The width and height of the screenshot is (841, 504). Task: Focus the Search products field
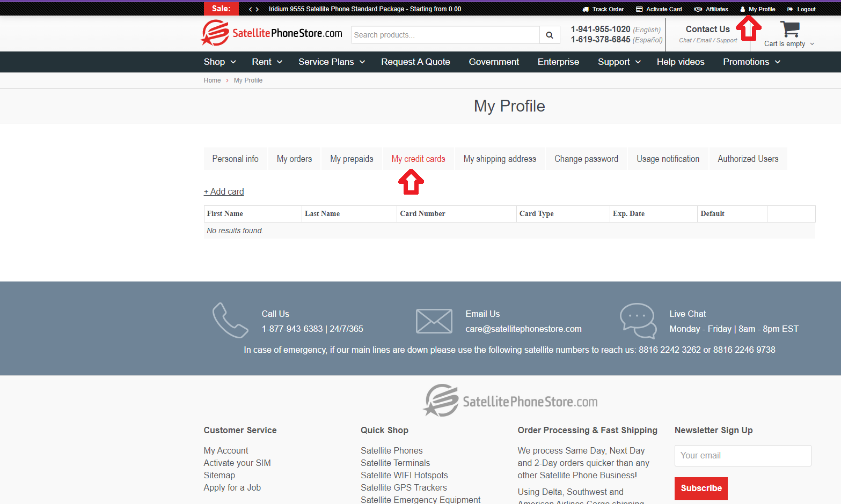pyautogui.click(x=445, y=35)
